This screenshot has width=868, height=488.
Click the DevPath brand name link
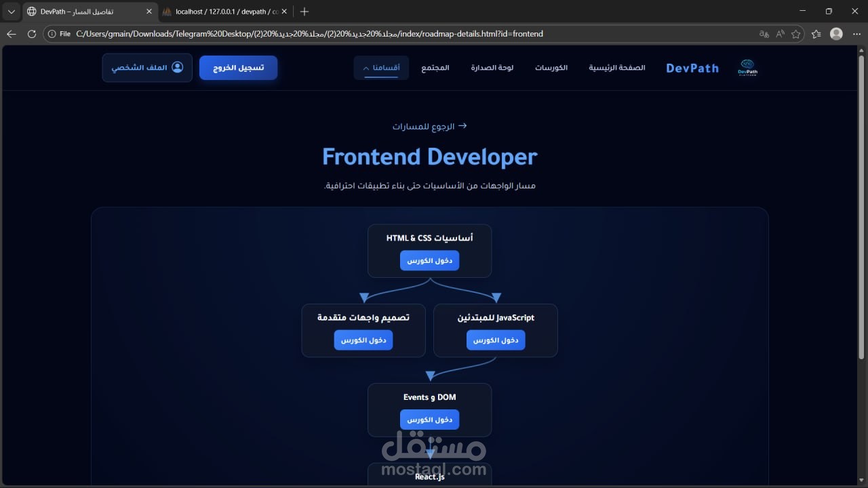(692, 68)
